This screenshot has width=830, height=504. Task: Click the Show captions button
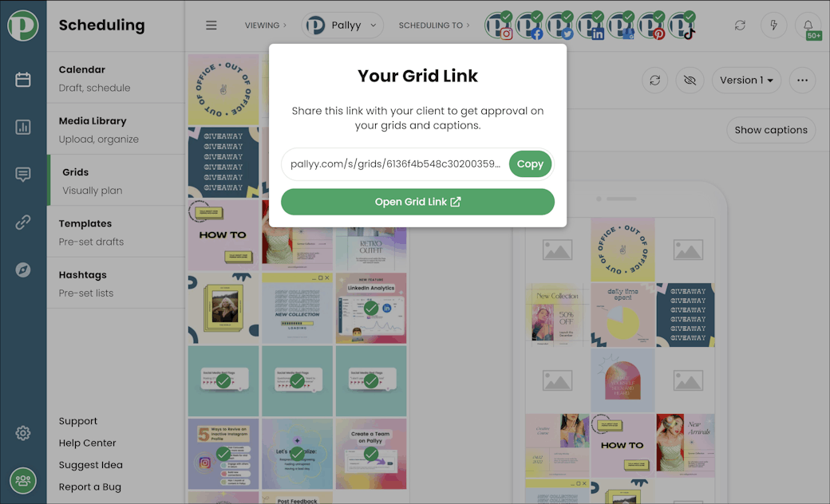click(771, 130)
